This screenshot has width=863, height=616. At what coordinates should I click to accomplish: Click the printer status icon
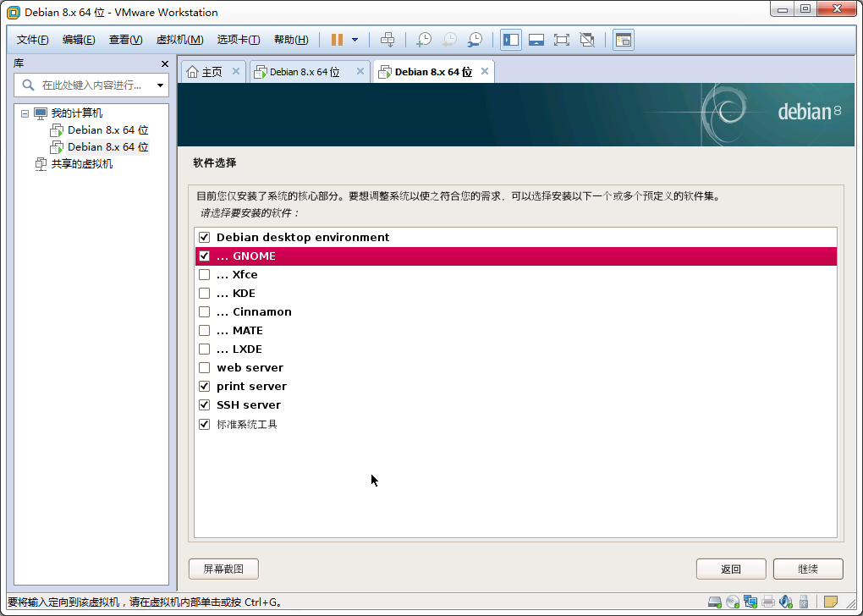tap(768, 602)
